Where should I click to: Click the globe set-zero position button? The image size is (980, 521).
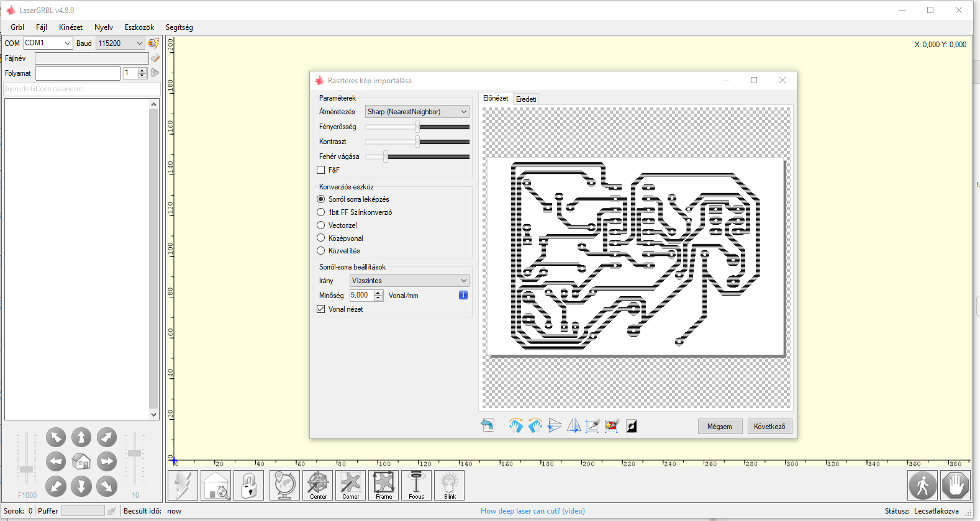284,485
